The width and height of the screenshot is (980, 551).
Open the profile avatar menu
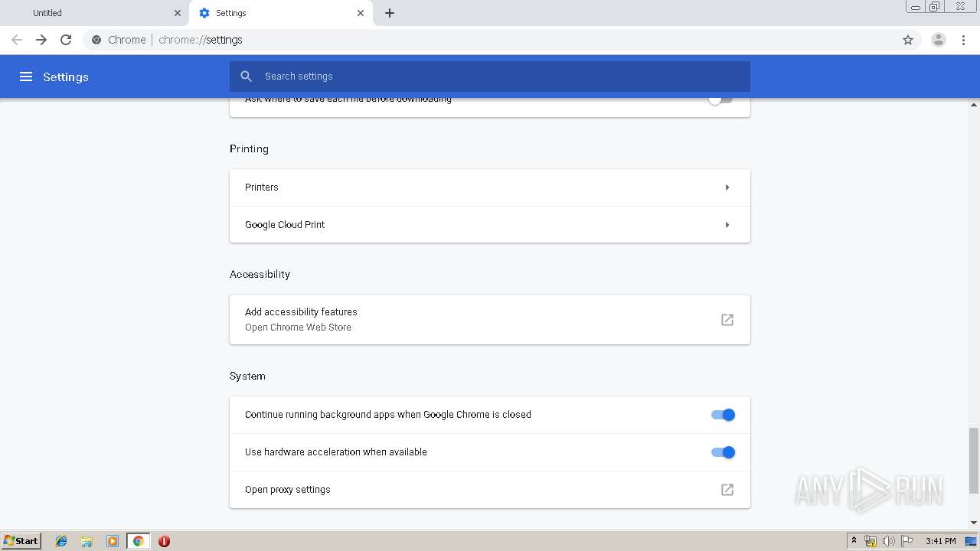pyautogui.click(x=939, y=40)
